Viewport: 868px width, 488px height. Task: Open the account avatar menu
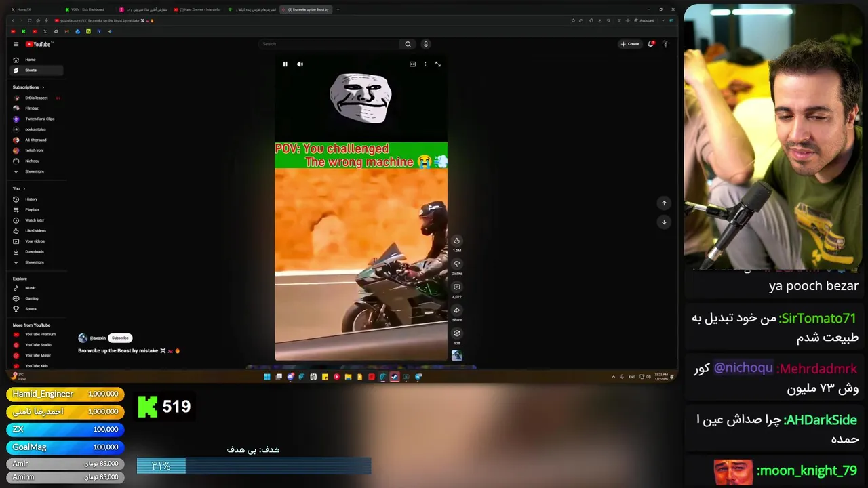pos(666,44)
